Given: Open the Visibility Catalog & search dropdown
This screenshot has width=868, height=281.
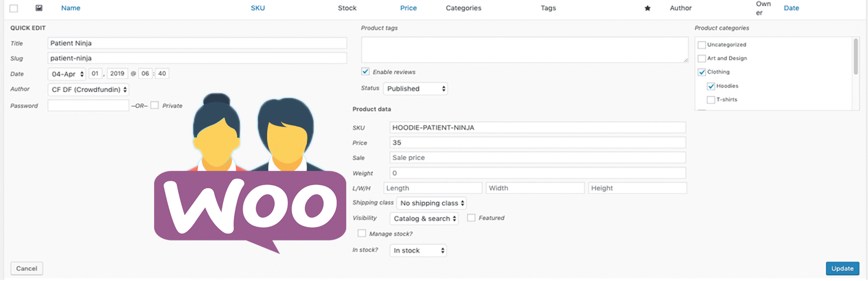Looking at the screenshot, I should tap(424, 219).
